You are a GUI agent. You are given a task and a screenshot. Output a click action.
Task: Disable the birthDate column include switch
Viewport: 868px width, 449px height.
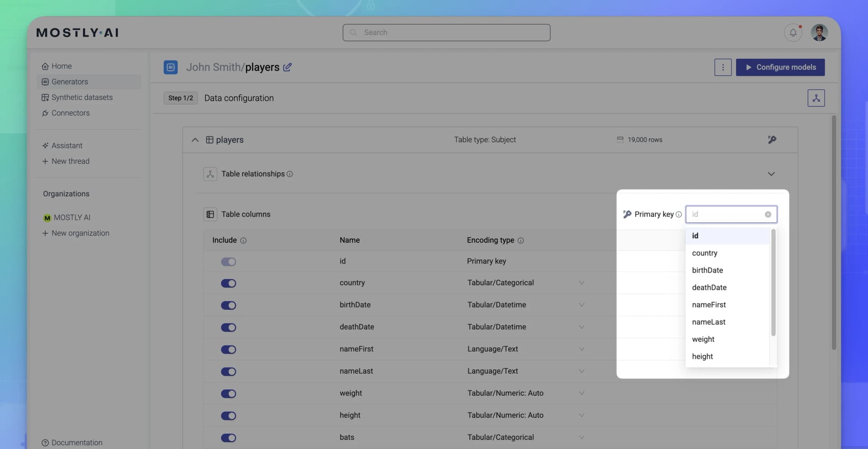228,306
